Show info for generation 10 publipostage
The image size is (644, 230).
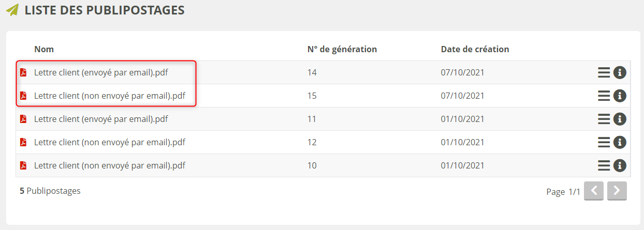pyautogui.click(x=620, y=165)
